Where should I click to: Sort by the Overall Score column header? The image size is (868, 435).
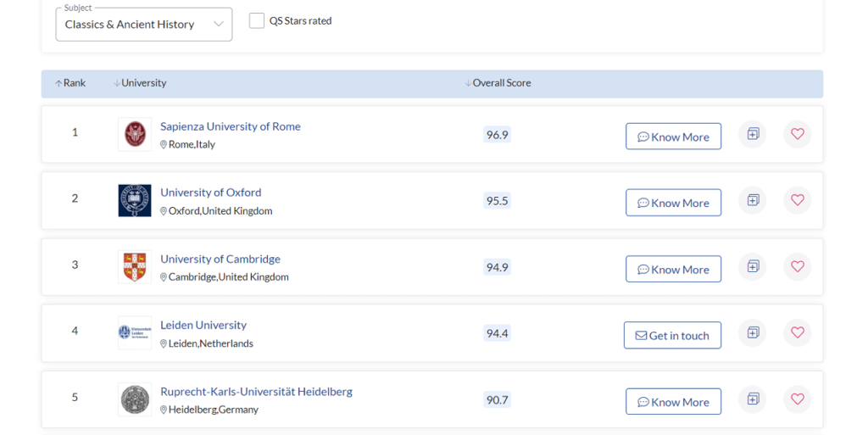click(x=498, y=83)
